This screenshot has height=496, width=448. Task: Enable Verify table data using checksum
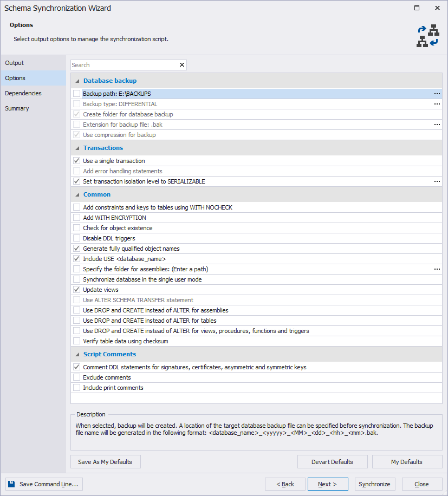pyautogui.click(x=76, y=341)
